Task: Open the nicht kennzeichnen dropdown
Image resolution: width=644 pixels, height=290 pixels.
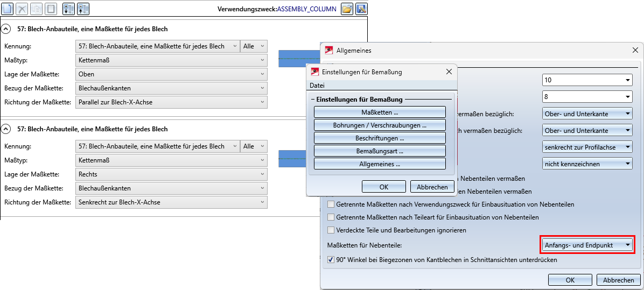Action: 587,164
